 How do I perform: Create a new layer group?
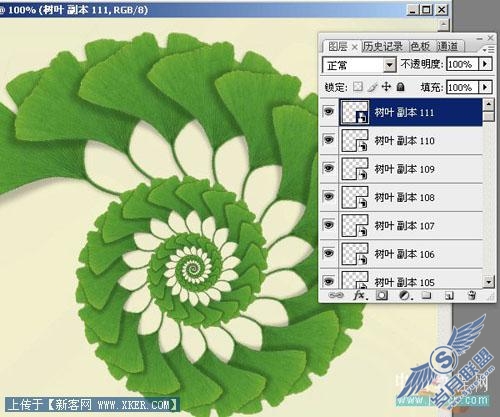click(426, 295)
